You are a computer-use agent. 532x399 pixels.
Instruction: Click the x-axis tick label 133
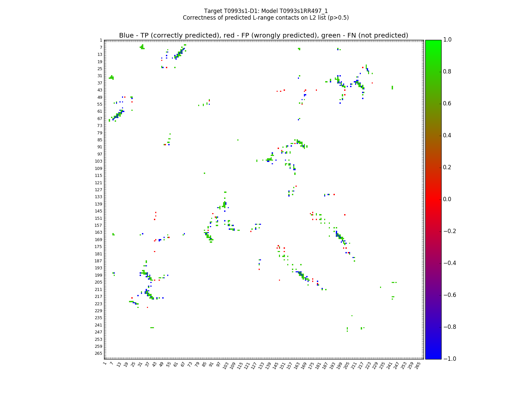tap(262, 365)
